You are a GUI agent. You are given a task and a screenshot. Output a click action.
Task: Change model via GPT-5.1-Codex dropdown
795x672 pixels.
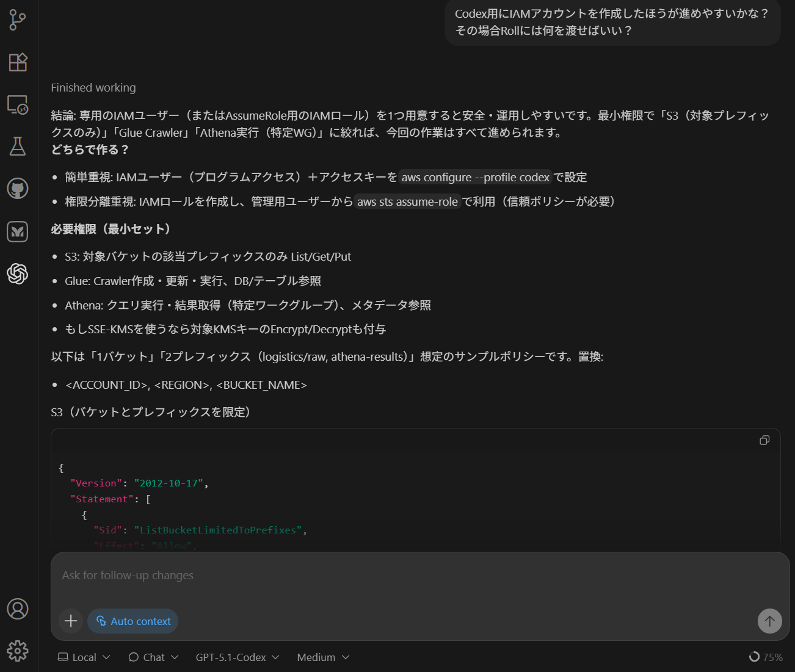tap(237, 657)
